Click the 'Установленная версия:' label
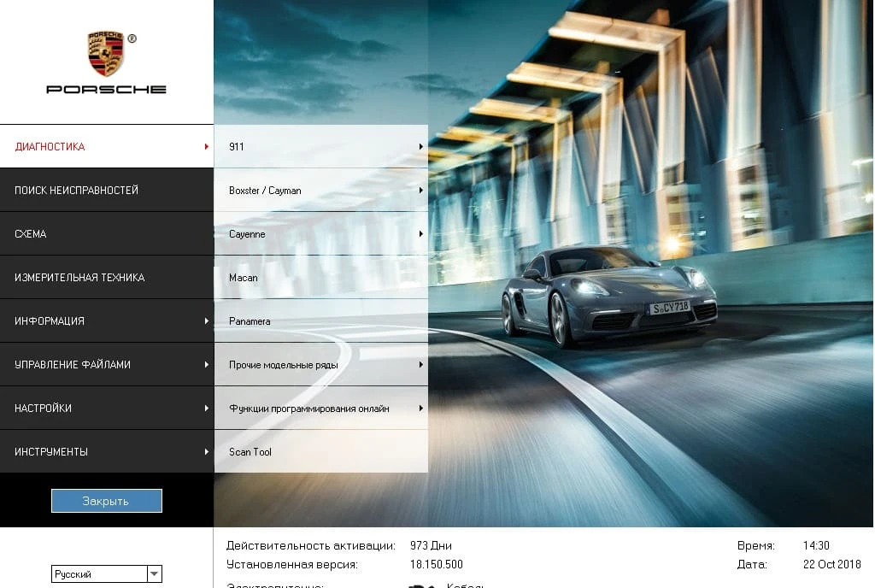Viewport: 875px width, 588px height. pyautogui.click(x=292, y=565)
